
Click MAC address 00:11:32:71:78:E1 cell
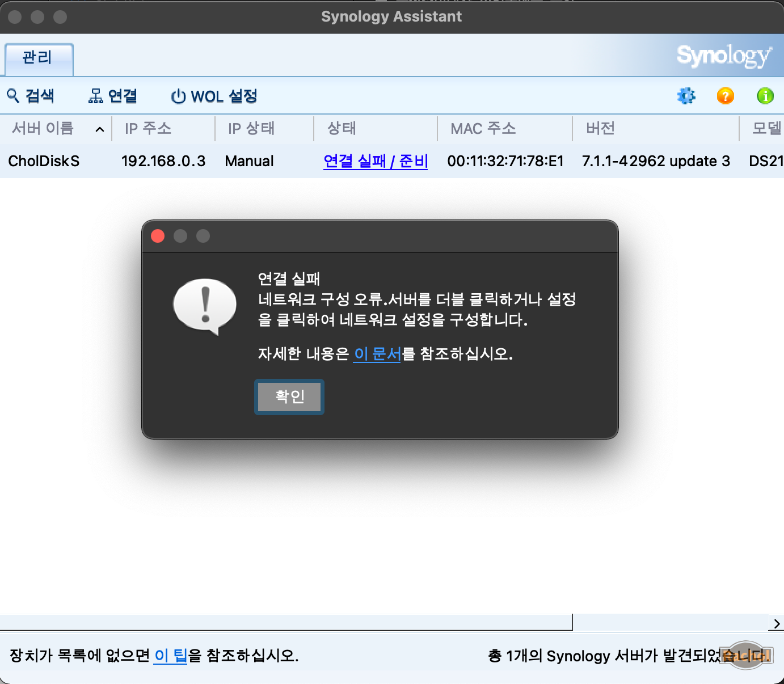click(x=505, y=161)
